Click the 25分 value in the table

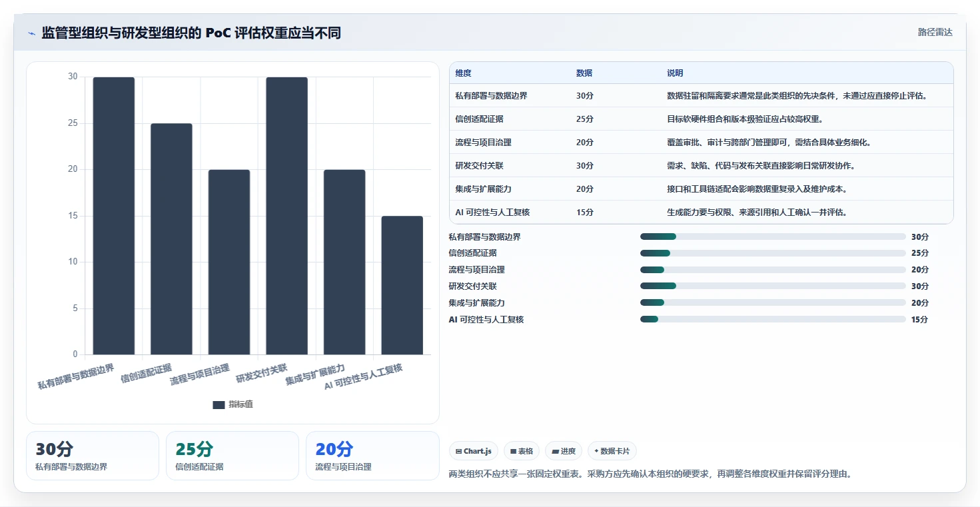point(585,119)
